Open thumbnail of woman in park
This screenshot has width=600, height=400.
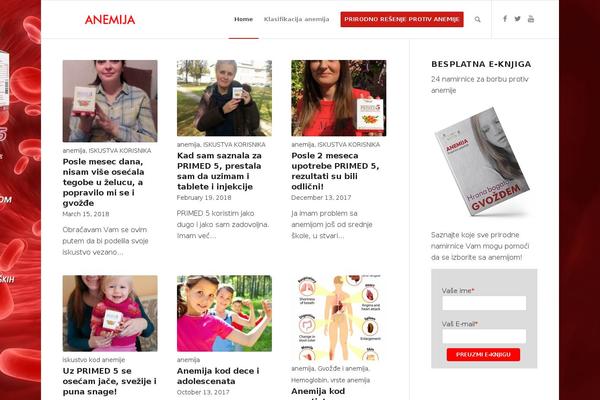[x=224, y=98]
